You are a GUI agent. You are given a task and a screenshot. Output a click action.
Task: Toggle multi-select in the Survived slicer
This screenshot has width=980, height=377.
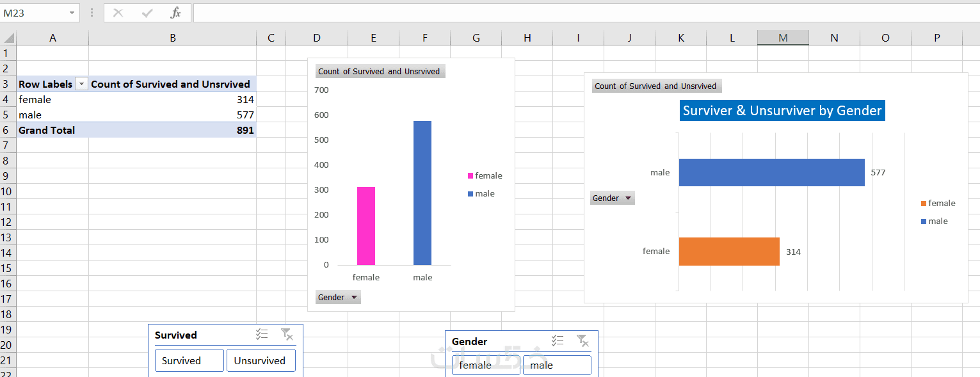262,334
